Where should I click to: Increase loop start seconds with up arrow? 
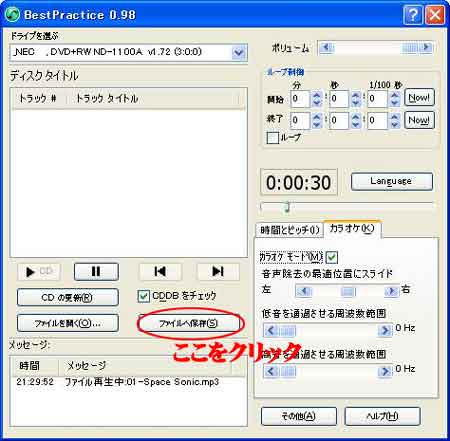tap(355, 95)
